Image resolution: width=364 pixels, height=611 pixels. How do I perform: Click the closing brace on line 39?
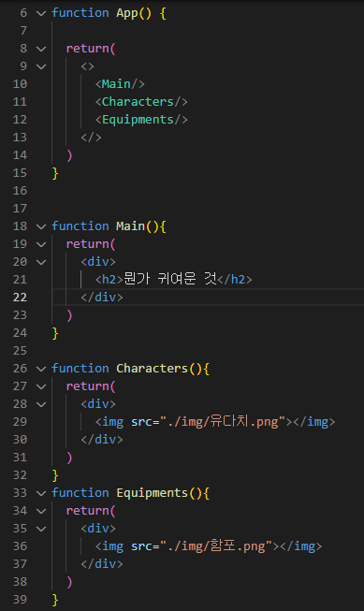click(x=55, y=600)
